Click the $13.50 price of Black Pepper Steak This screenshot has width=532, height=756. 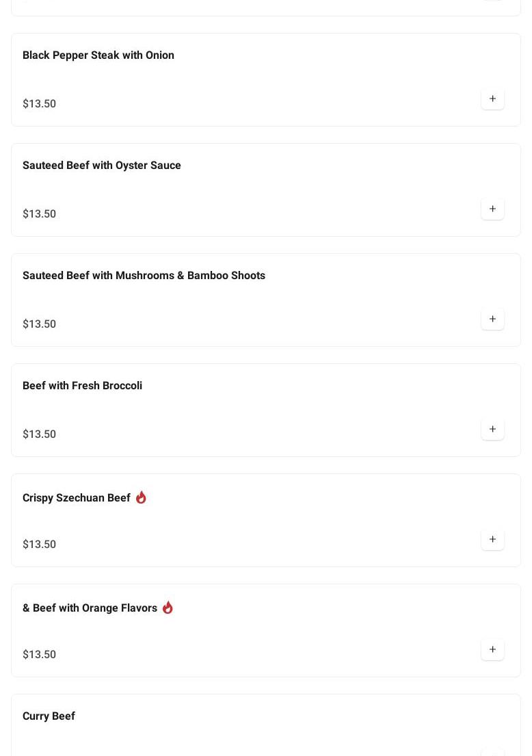(40, 104)
